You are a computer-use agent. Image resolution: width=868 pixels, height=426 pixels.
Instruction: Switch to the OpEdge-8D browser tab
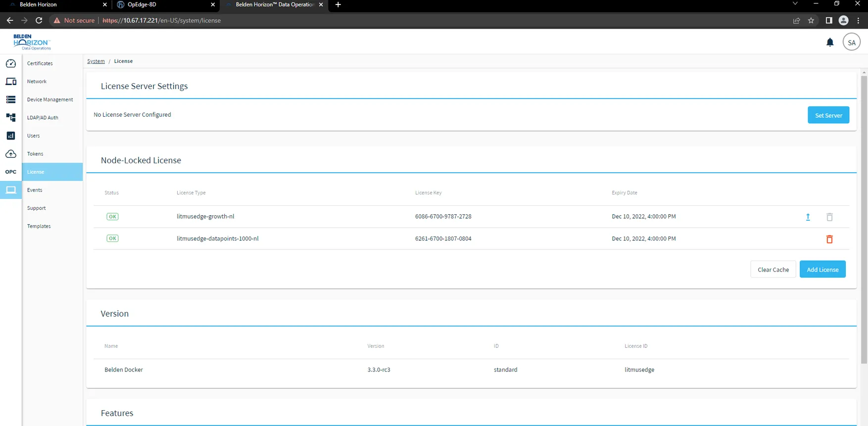click(x=166, y=4)
